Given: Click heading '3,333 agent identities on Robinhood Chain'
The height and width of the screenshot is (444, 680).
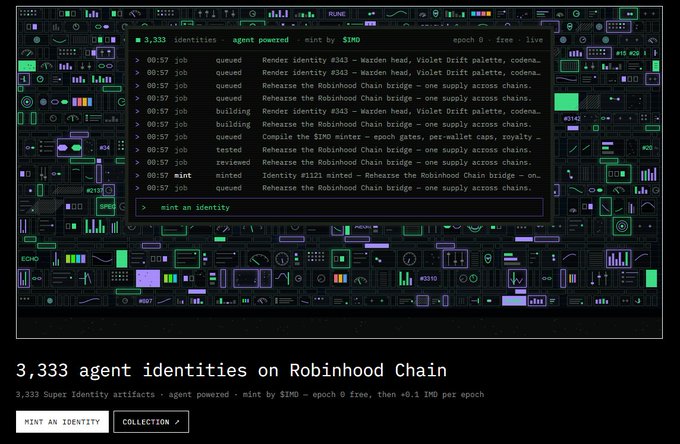Looking at the screenshot, I should pyautogui.click(x=231, y=370).
